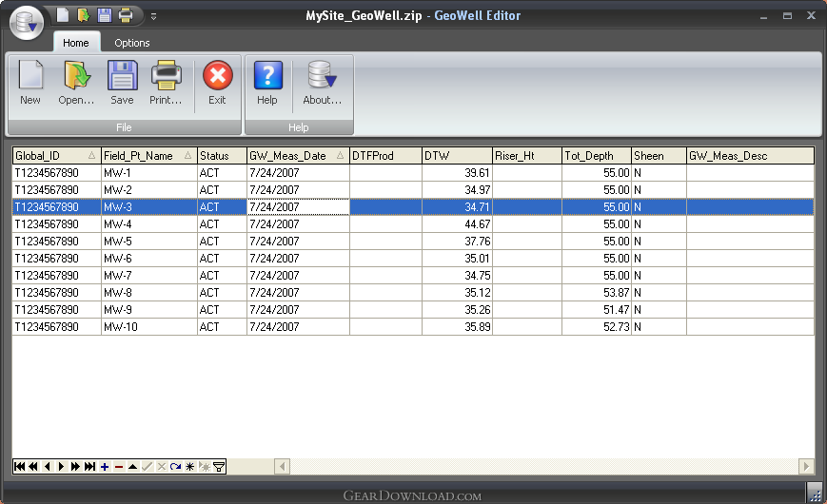Click DTW value 35.89
Viewport: 827px width, 504px height.
click(457, 327)
